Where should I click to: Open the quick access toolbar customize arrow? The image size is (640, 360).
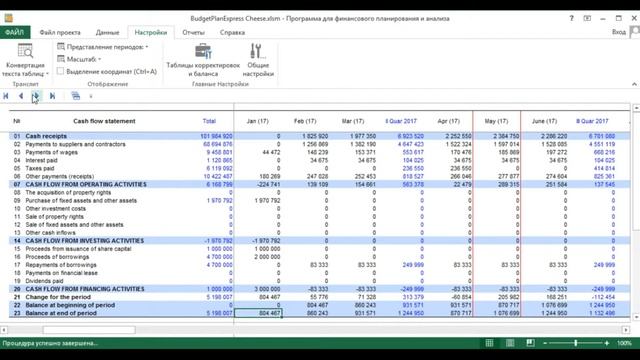(91, 96)
